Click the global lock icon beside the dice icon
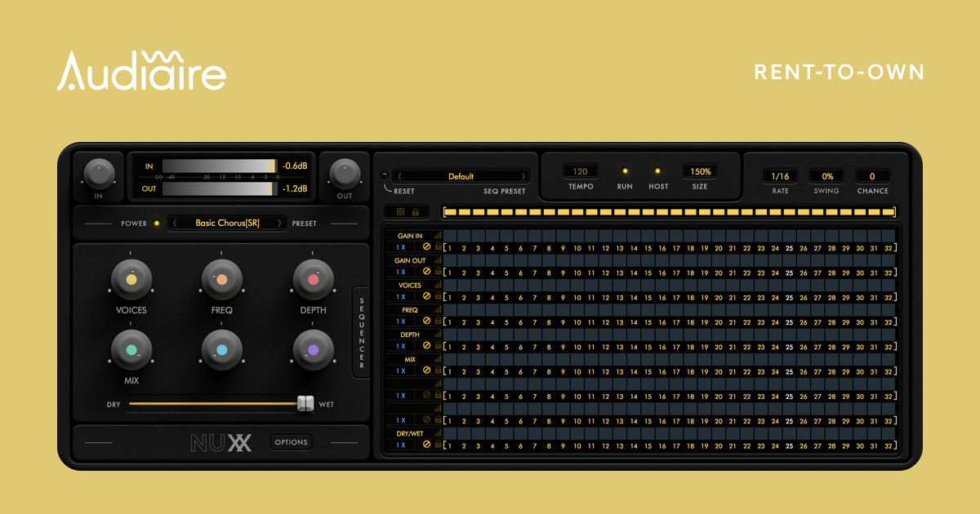This screenshot has height=514, width=980. (416, 212)
